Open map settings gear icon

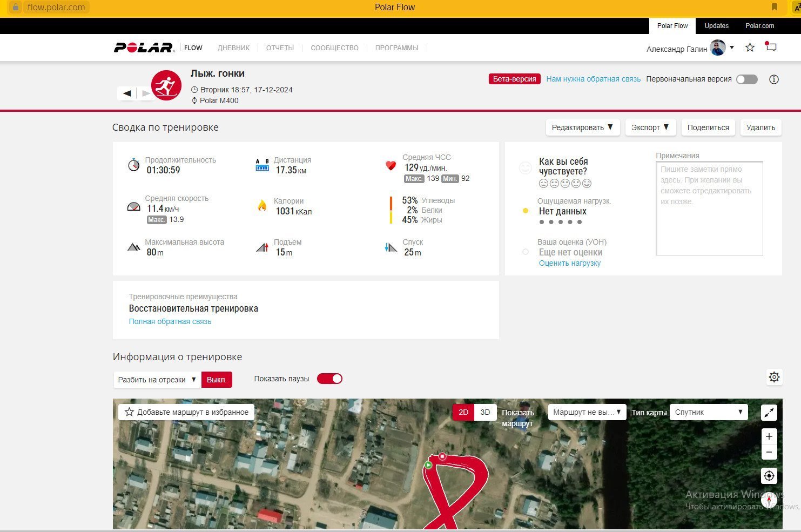(x=774, y=377)
